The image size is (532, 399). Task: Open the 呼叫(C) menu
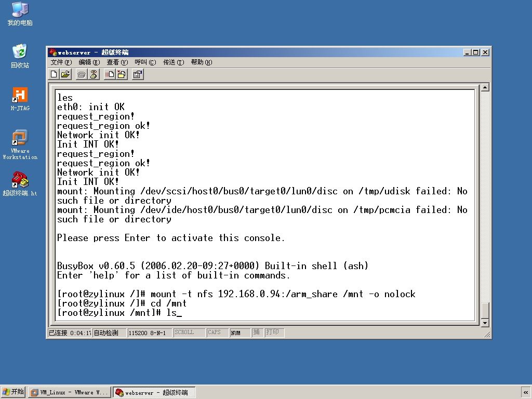click(145, 62)
